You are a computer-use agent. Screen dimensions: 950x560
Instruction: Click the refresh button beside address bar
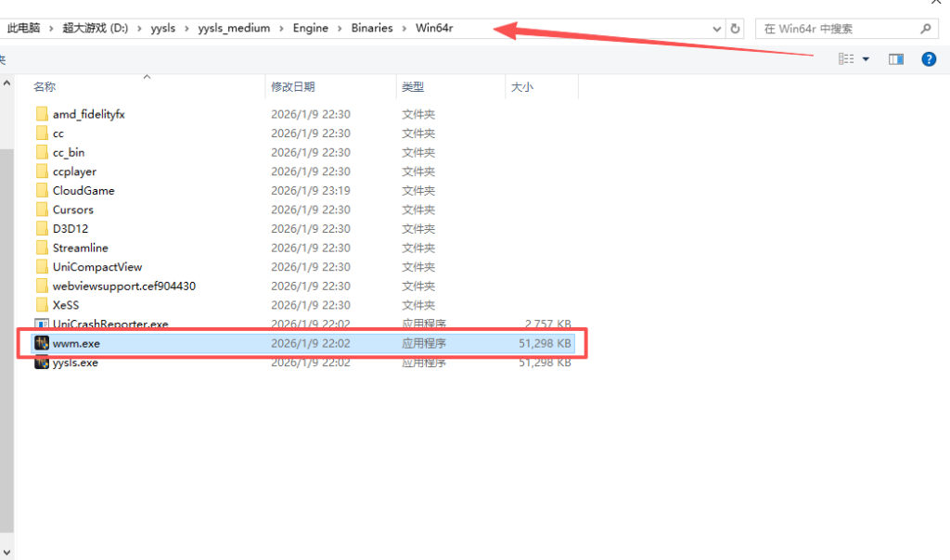736,29
